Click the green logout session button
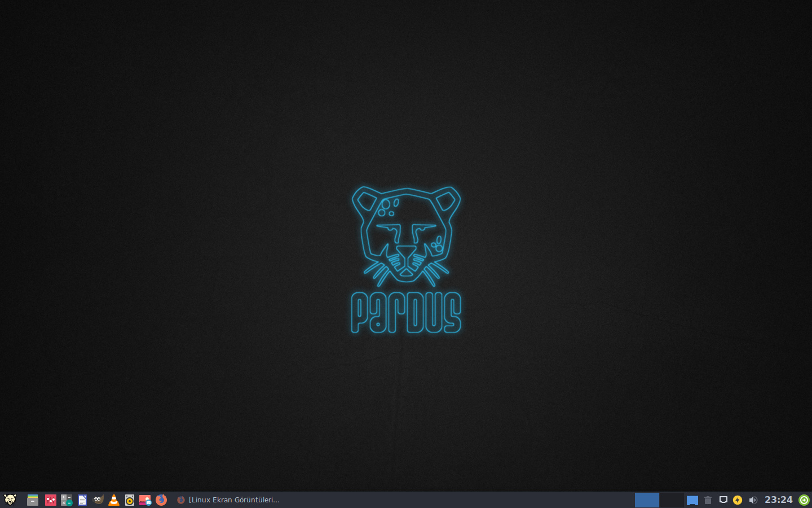This screenshot has height=508, width=812. pos(804,500)
